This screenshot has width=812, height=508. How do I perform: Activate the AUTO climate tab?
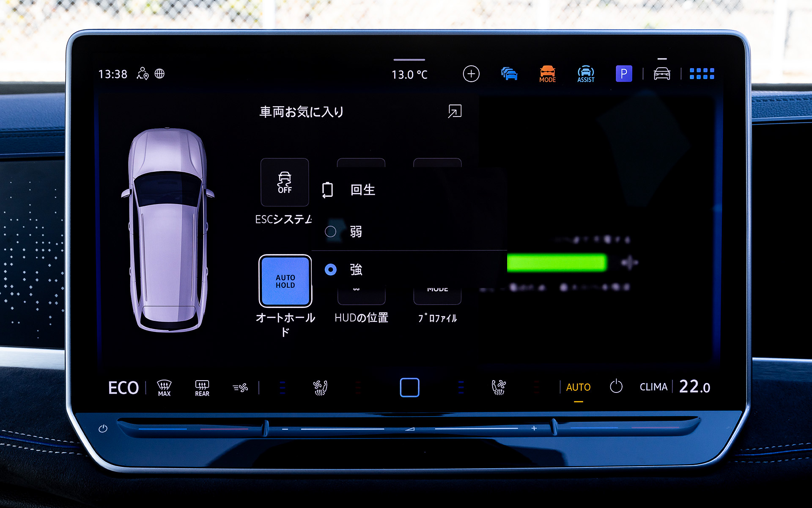coord(578,387)
